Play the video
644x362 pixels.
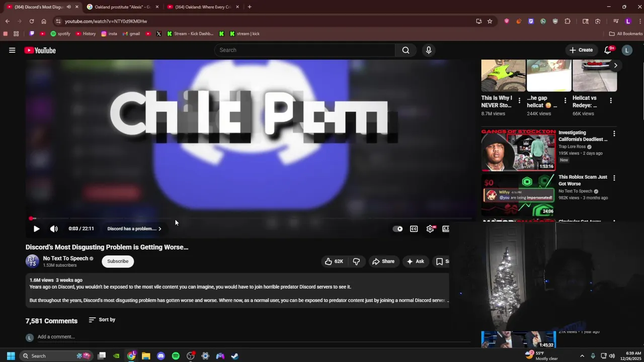point(36,229)
